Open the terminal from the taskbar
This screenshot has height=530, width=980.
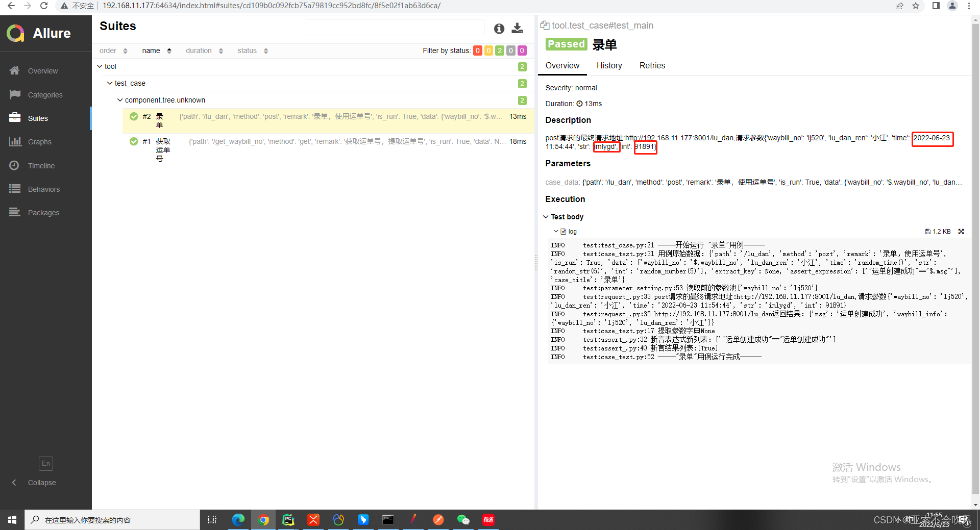tap(388, 520)
